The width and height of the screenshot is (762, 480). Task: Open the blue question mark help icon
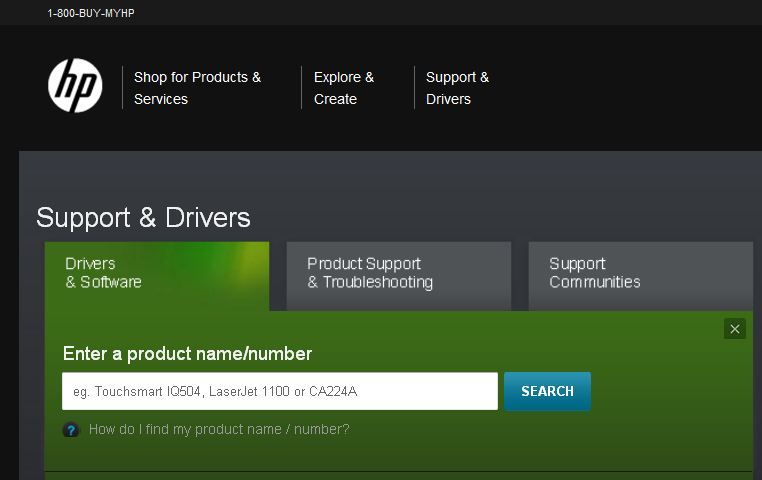point(71,430)
